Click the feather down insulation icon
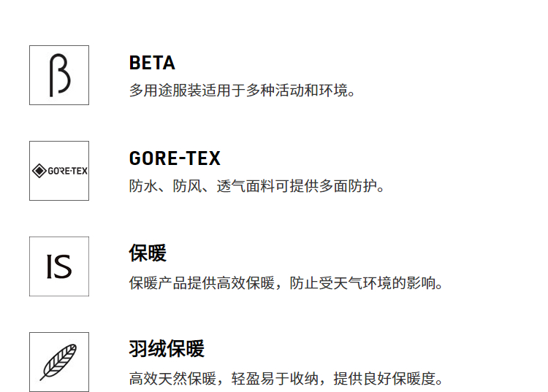Screen dimensions: 548x392 pos(59,362)
